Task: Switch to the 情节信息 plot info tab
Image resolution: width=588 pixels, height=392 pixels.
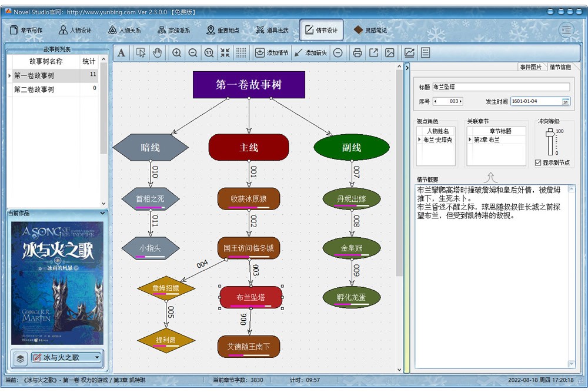Action: coord(560,67)
